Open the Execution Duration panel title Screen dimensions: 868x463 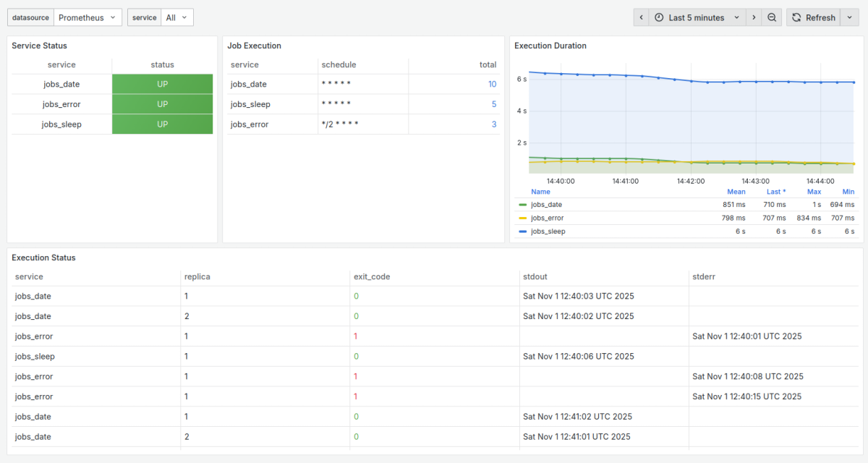coord(550,46)
